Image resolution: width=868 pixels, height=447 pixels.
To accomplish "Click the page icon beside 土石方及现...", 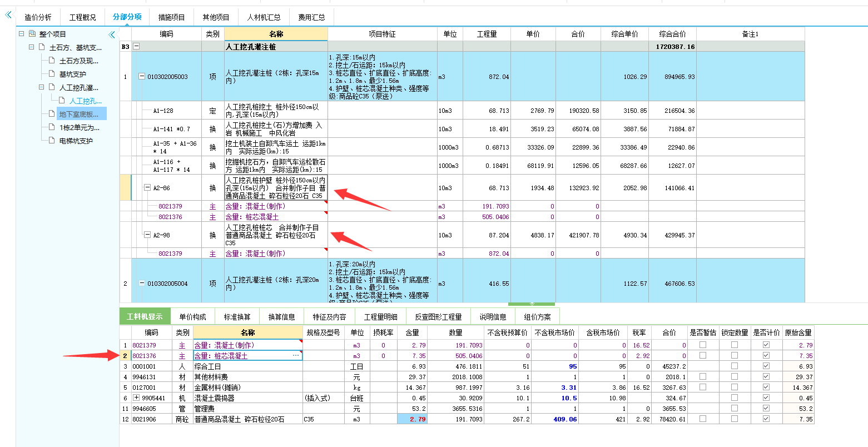I will (x=52, y=61).
